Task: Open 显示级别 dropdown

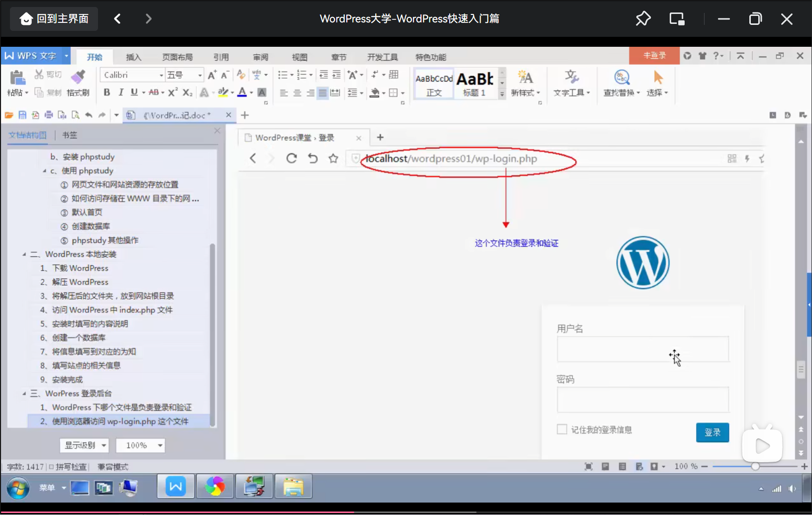Action: tap(84, 445)
